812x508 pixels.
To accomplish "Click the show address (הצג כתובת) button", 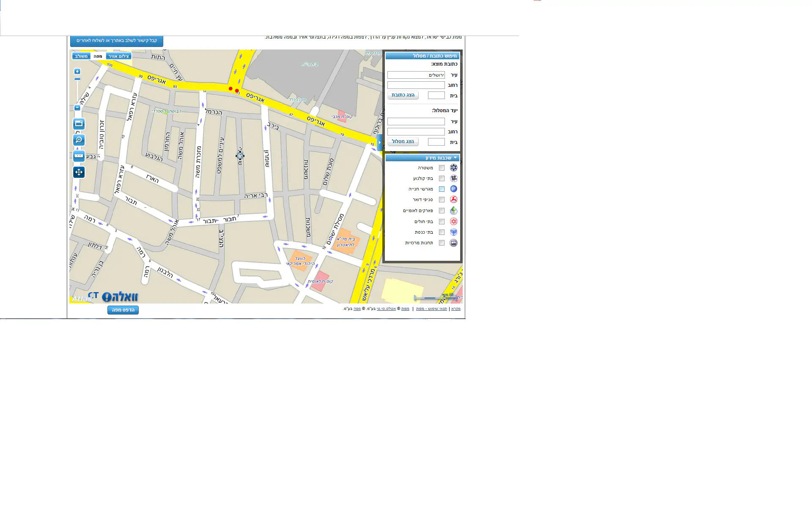I will click(403, 95).
